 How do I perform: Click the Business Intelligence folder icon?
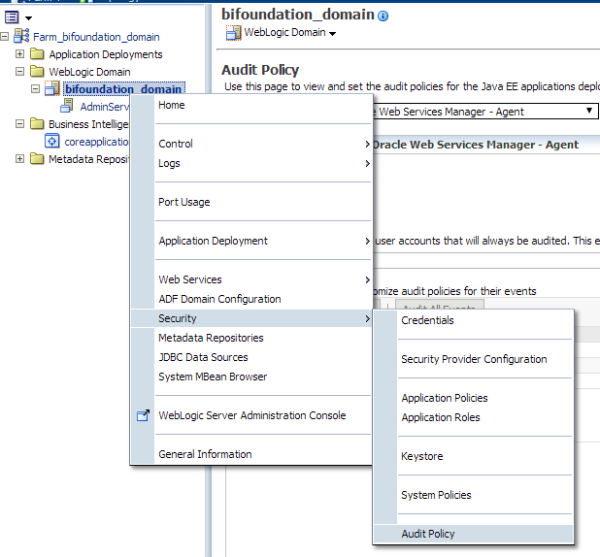tap(37, 124)
